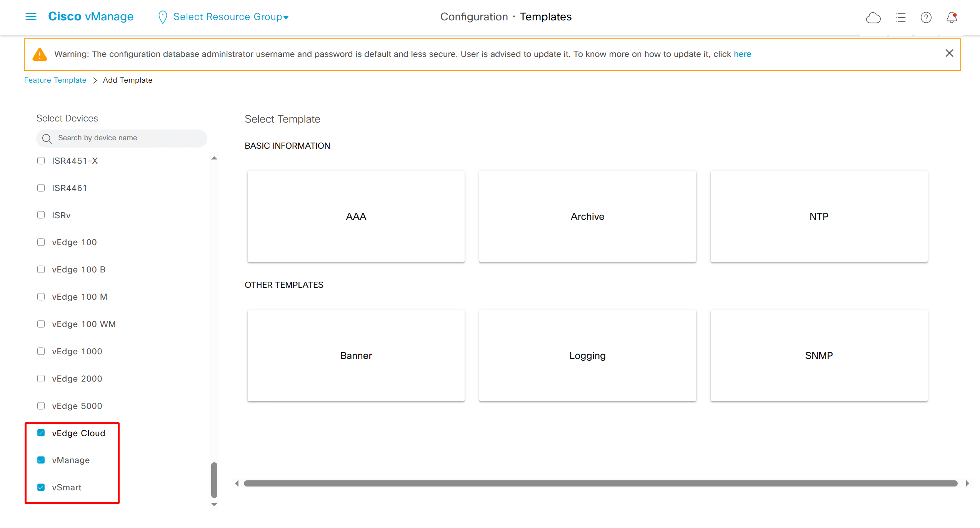980x528 pixels.
Task: Click the resource group location pin icon
Action: [x=163, y=17]
